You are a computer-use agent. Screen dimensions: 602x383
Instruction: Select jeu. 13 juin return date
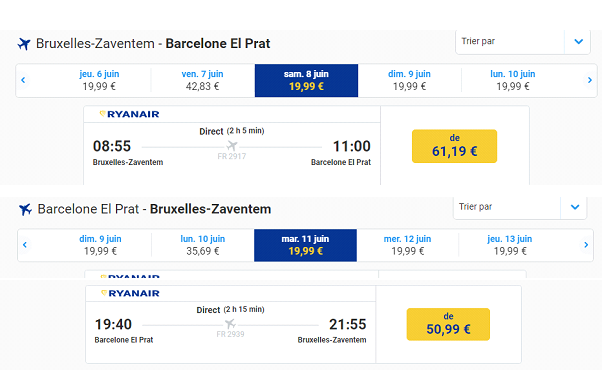tap(510, 245)
